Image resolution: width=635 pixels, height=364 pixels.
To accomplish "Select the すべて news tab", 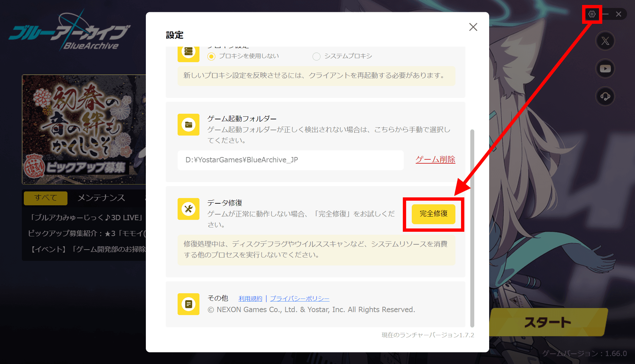I will pyautogui.click(x=46, y=198).
